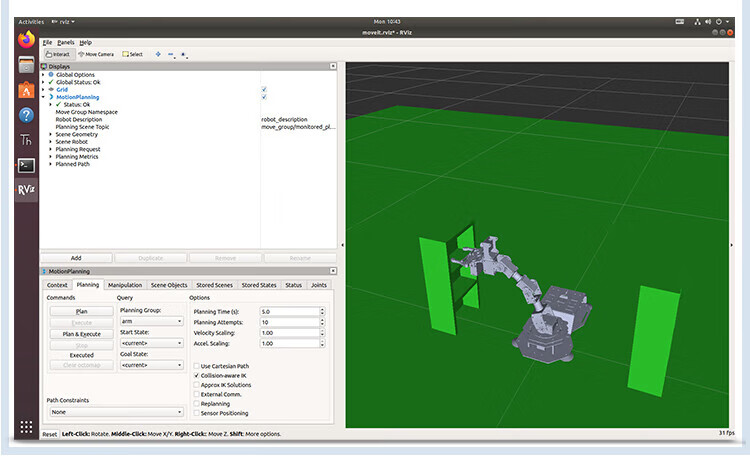Open the Help icon in dock

(27, 115)
